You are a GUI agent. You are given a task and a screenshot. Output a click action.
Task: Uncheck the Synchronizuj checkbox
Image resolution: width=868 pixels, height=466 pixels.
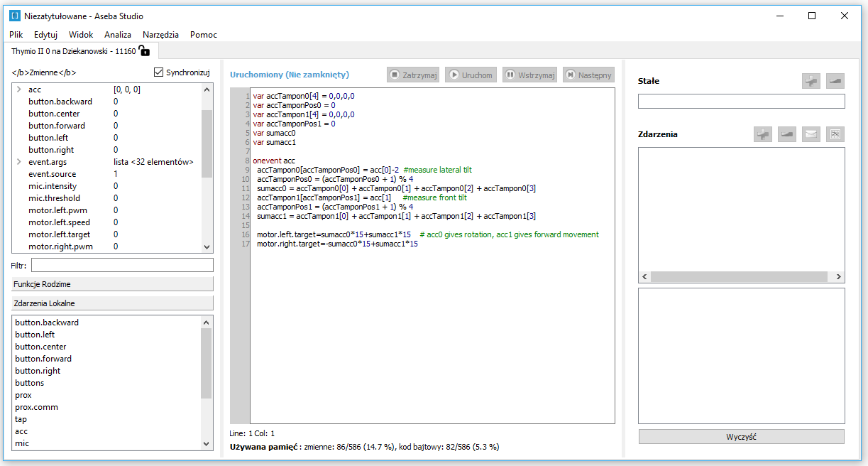(x=159, y=72)
